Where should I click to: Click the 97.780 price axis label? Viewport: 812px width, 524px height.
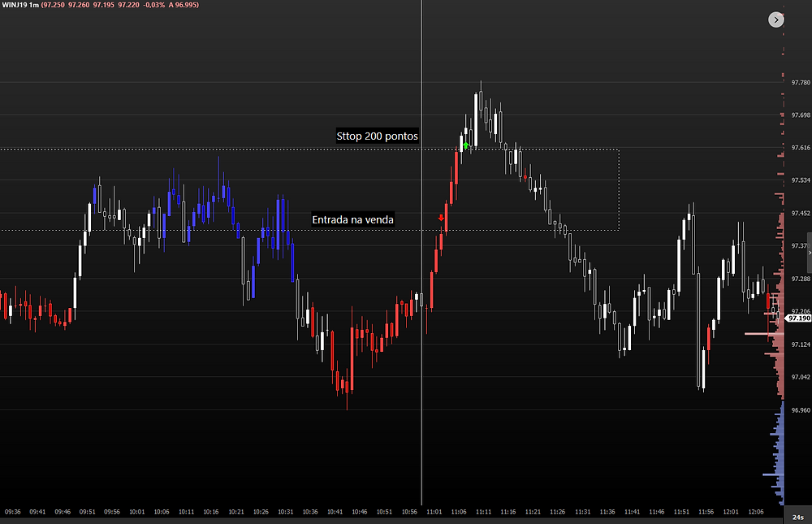[x=801, y=82]
